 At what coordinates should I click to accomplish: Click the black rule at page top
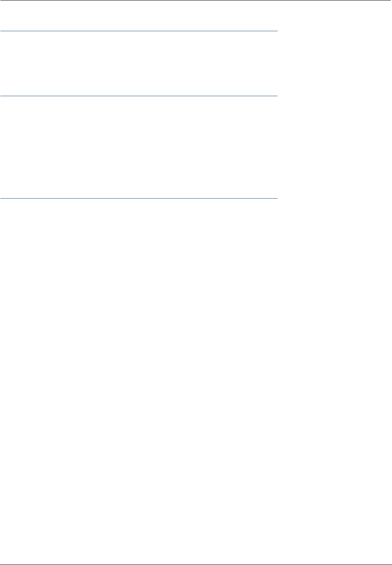(196, 0)
